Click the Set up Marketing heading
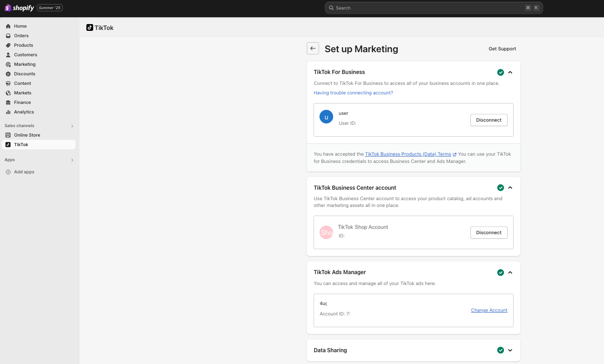Viewport: 604px width, 364px height. [361, 49]
